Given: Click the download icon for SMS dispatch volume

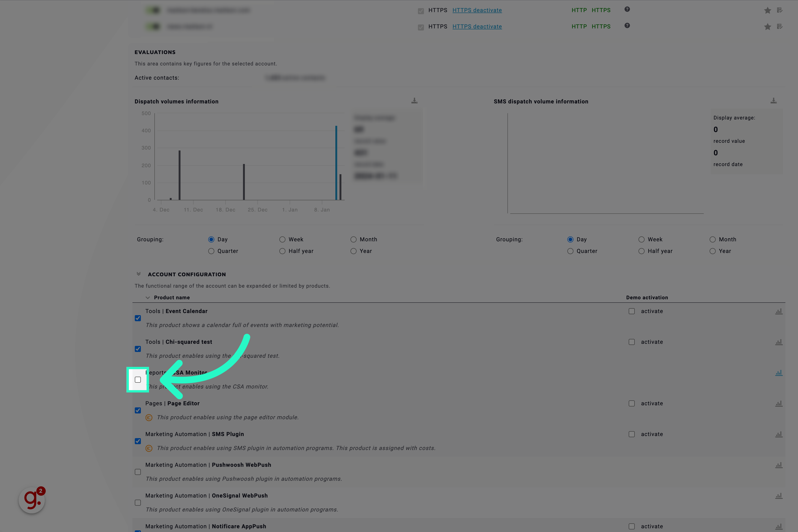Looking at the screenshot, I should pyautogui.click(x=774, y=100).
